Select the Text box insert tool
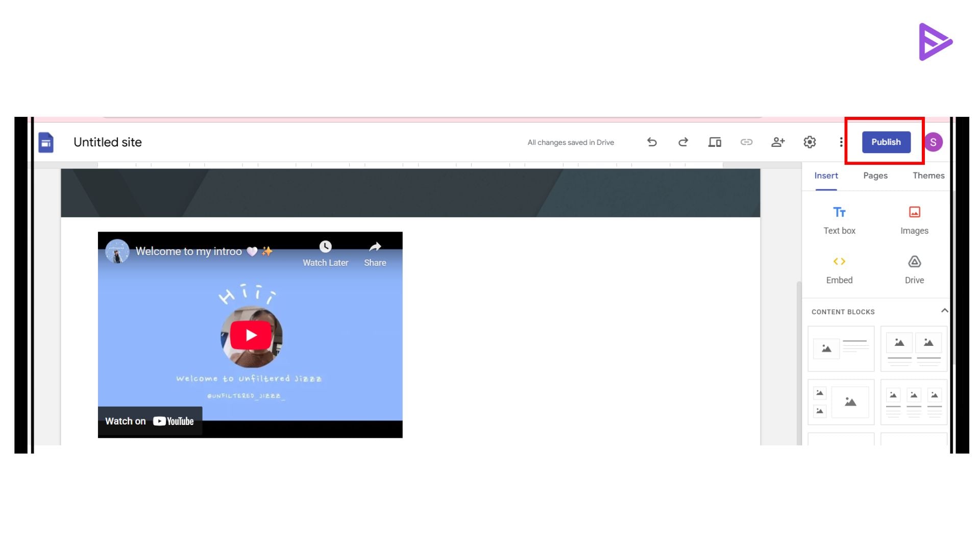 839,219
